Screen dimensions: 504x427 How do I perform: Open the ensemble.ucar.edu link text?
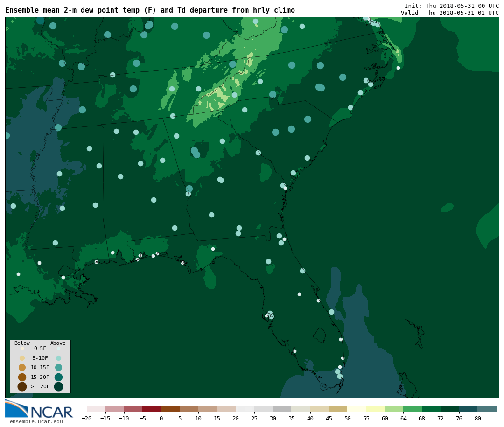tap(36, 421)
